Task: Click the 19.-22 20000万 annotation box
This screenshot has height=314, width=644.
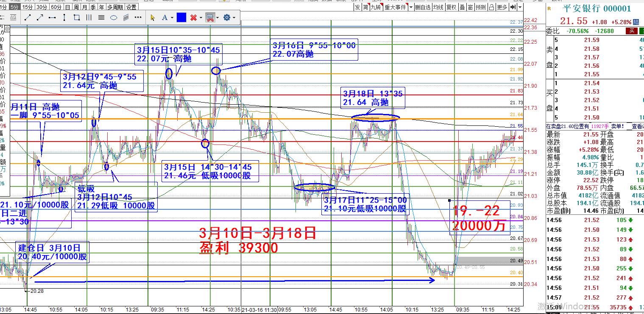Action: [480, 217]
